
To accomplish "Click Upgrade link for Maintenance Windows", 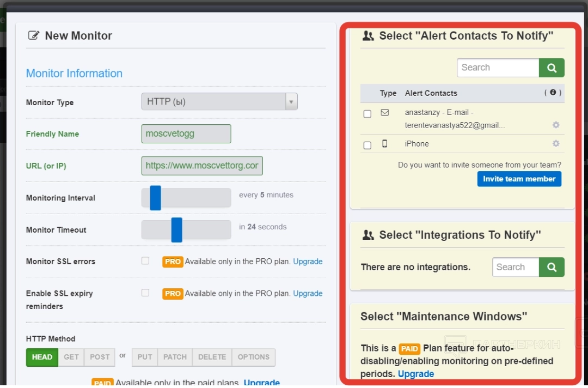I will pyautogui.click(x=416, y=374).
